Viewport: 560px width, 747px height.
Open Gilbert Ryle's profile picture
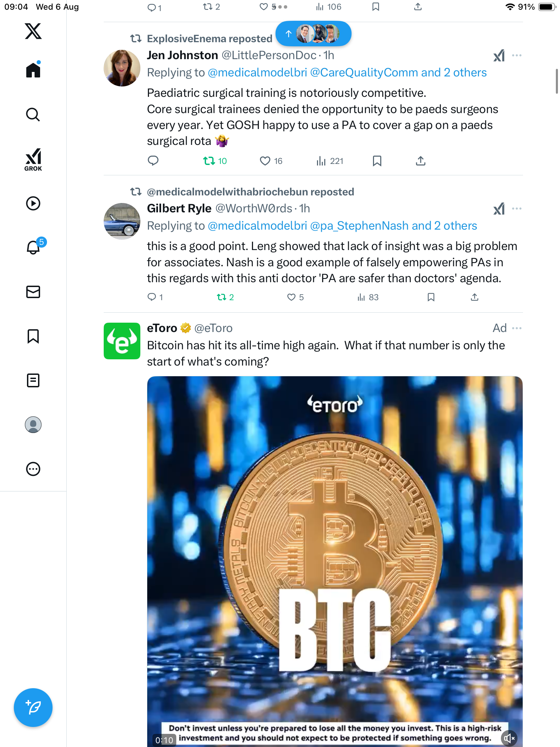(x=122, y=221)
